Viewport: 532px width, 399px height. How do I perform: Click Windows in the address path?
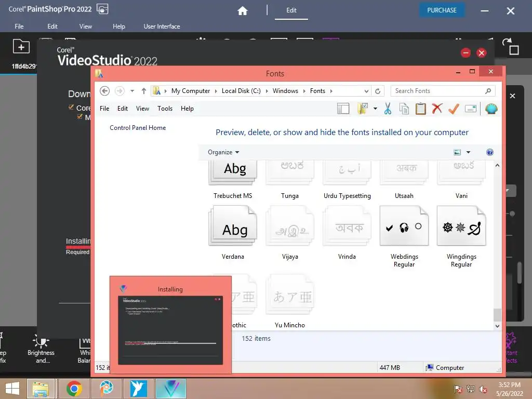285,91
